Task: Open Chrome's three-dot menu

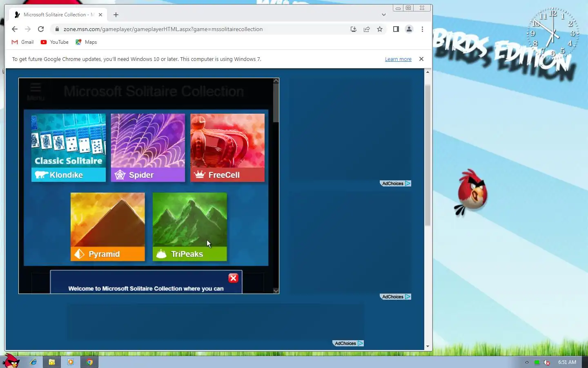Action: (422, 29)
